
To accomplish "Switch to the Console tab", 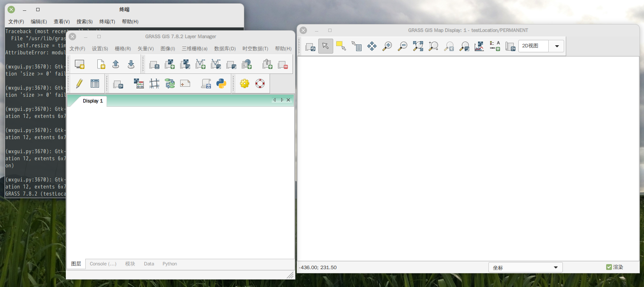I will [103, 264].
